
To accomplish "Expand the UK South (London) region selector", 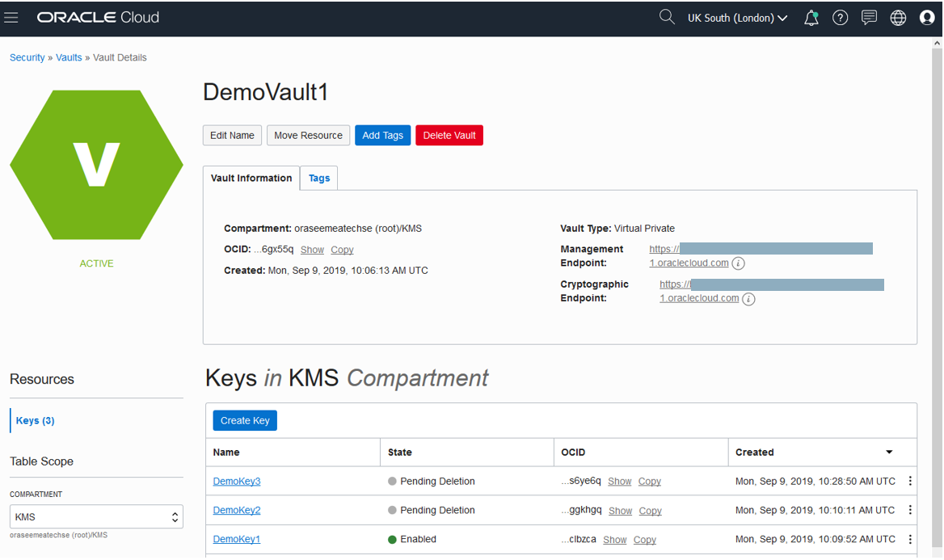I will coord(737,18).
